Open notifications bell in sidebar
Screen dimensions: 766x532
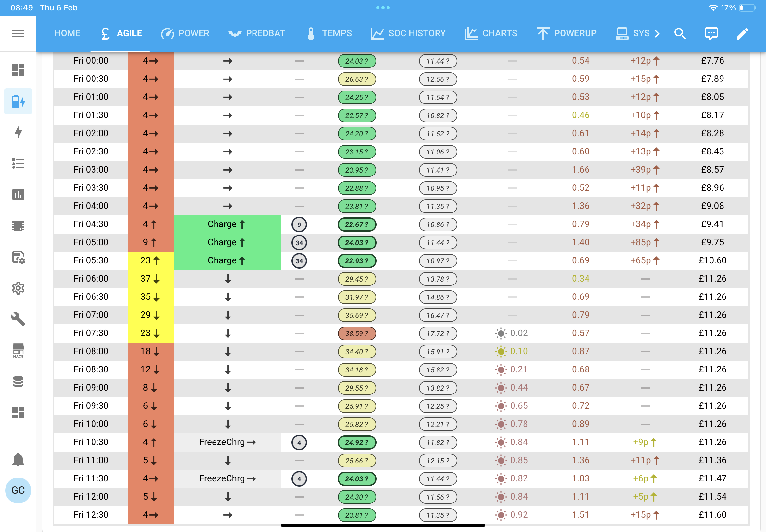[x=18, y=459]
